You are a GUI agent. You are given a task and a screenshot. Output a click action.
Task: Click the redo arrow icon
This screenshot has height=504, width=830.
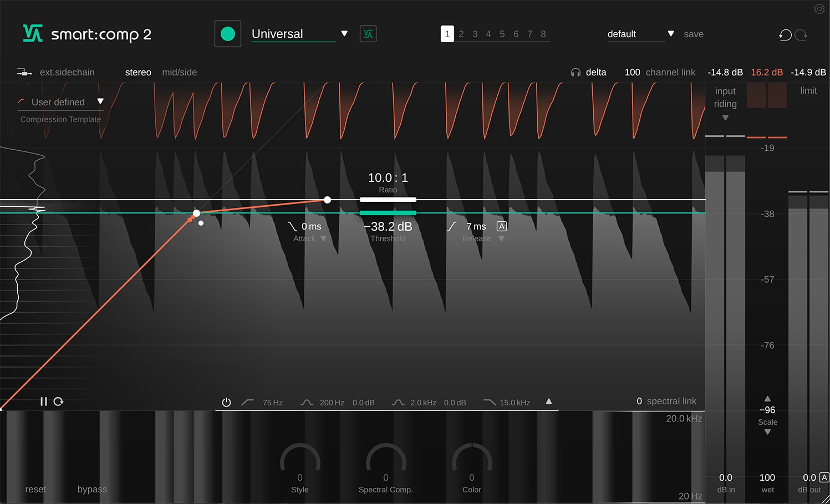pos(801,35)
